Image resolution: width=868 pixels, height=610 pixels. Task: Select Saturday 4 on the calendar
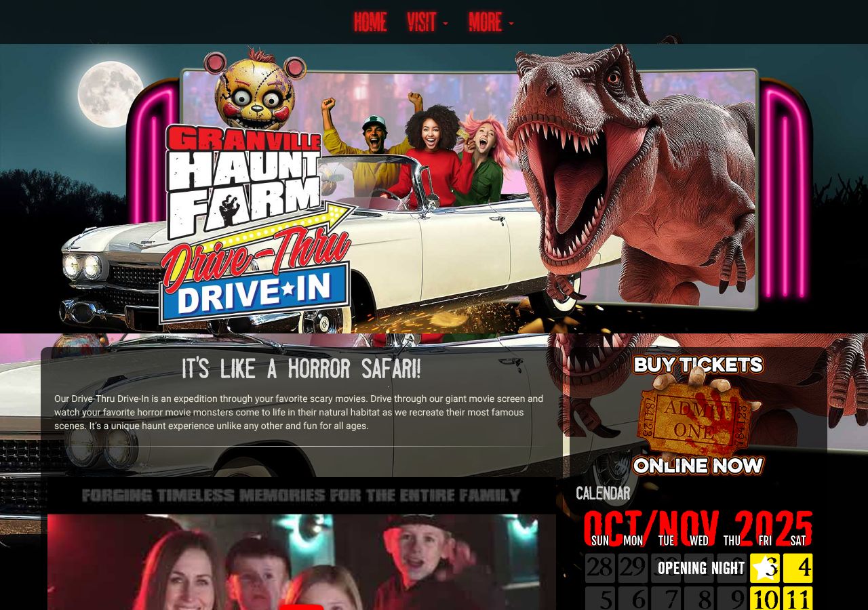pos(798,568)
